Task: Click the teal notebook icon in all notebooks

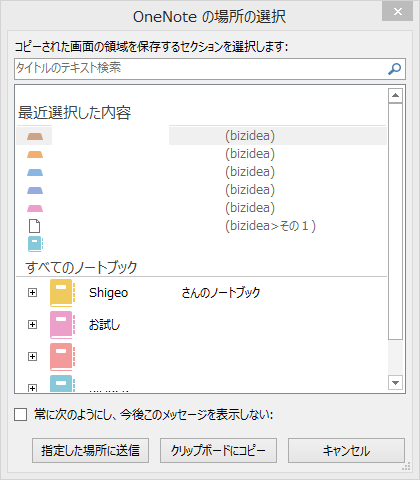Action: (x=62, y=383)
